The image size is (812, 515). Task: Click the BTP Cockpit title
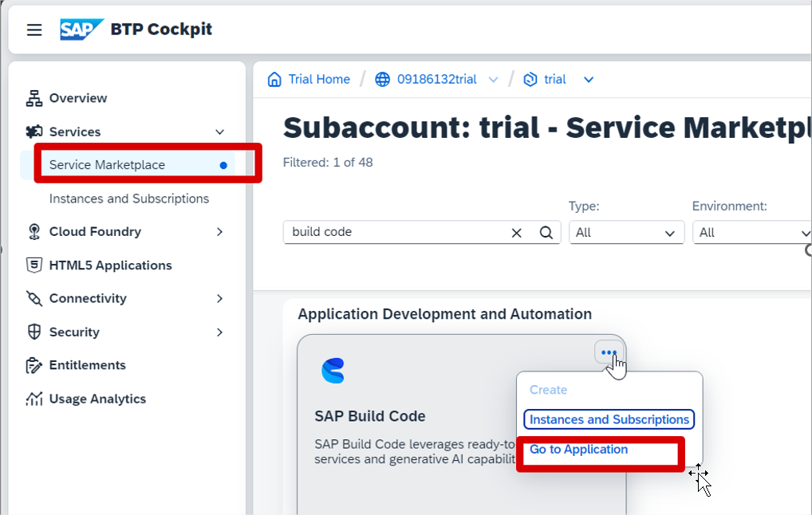[x=161, y=29]
